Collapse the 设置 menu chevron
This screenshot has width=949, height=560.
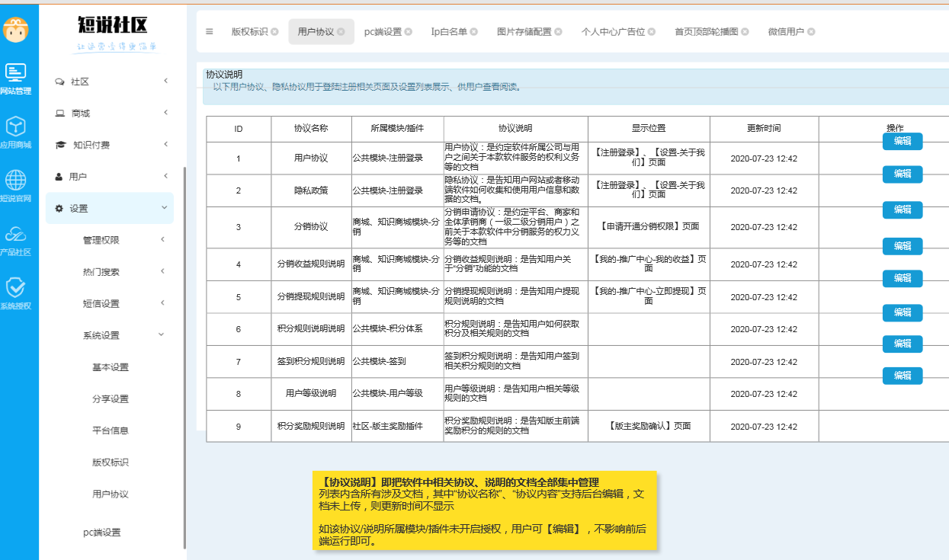[164, 208]
